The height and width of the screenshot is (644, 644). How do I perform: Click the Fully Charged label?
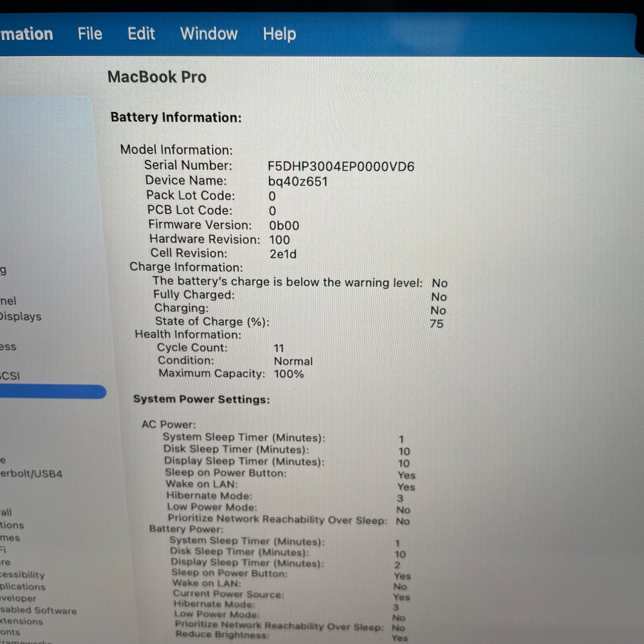194,295
